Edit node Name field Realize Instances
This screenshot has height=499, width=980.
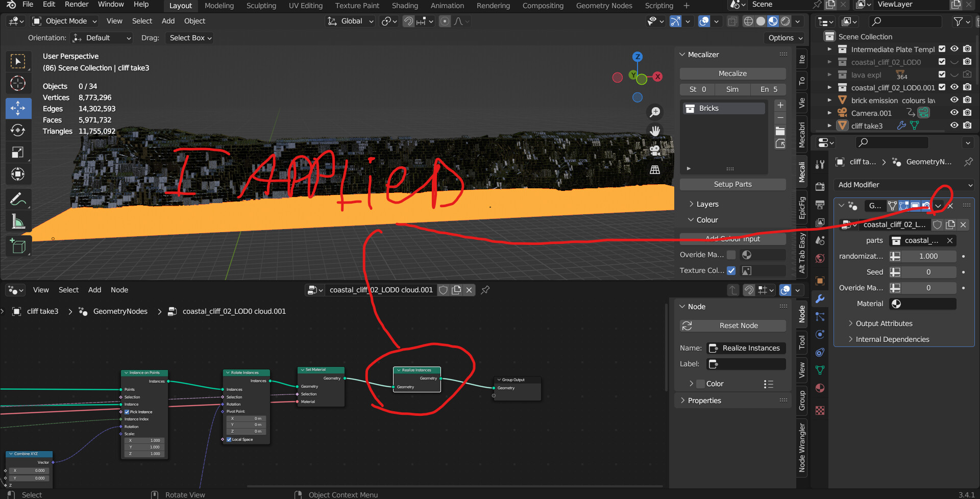[746, 348]
